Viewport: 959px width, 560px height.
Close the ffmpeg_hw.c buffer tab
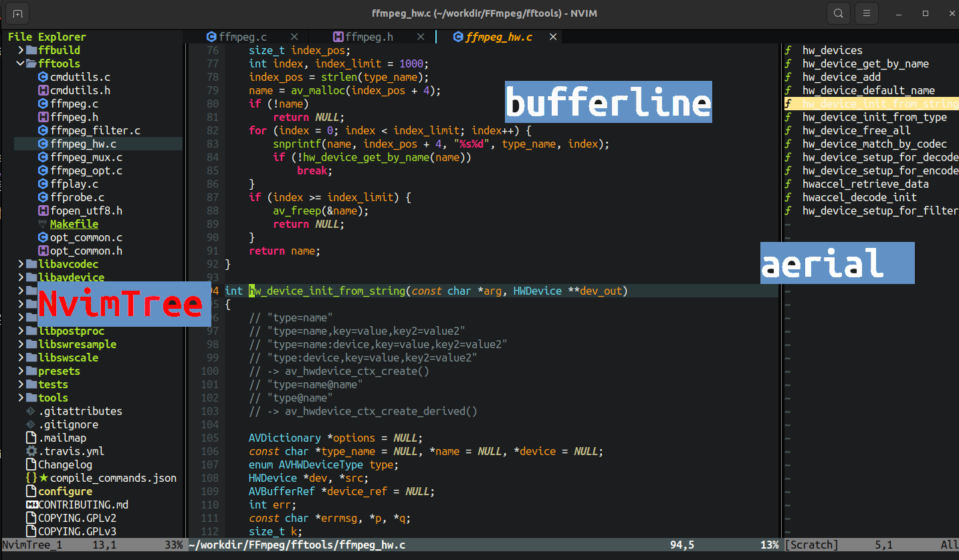pyautogui.click(x=553, y=37)
